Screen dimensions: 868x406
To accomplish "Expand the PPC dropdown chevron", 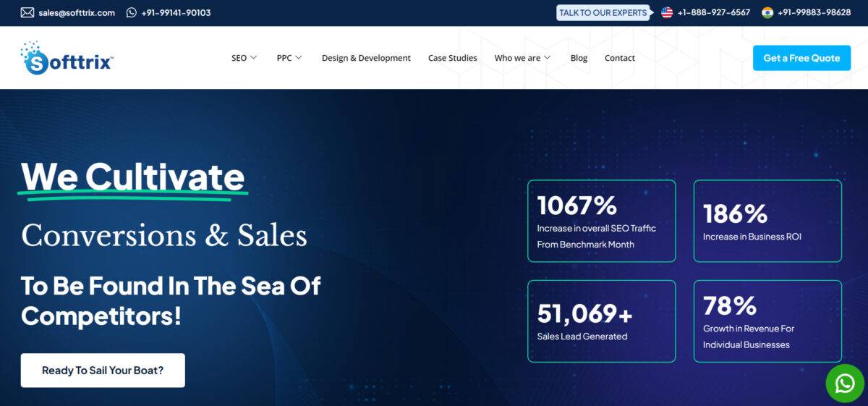I will click(299, 58).
